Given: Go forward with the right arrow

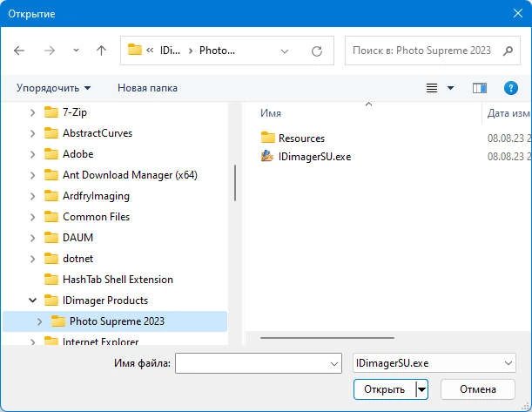Looking at the screenshot, I should (50, 51).
